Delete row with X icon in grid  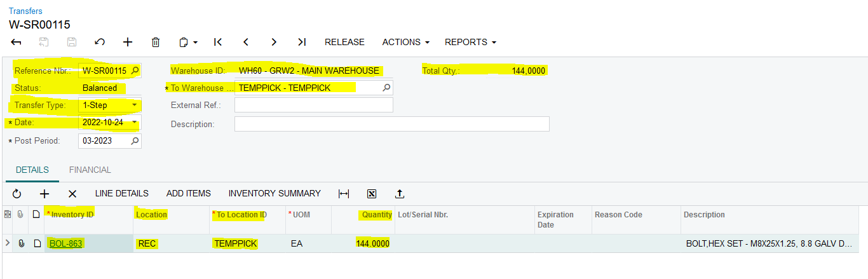click(x=72, y=194)
